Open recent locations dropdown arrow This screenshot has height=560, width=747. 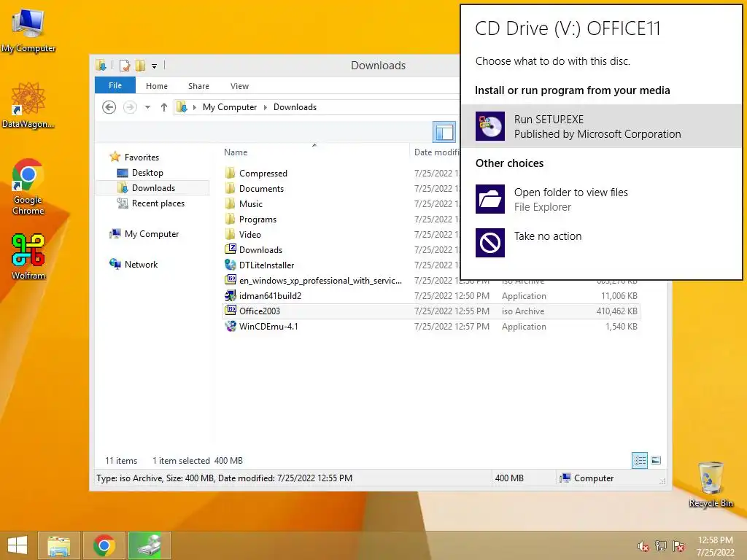tap(147, 107)
